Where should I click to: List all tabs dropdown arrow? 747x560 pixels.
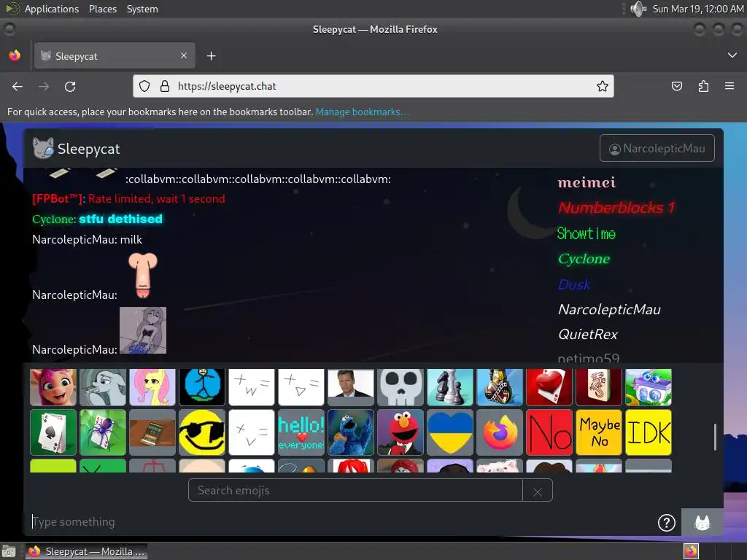click(732, 55)
